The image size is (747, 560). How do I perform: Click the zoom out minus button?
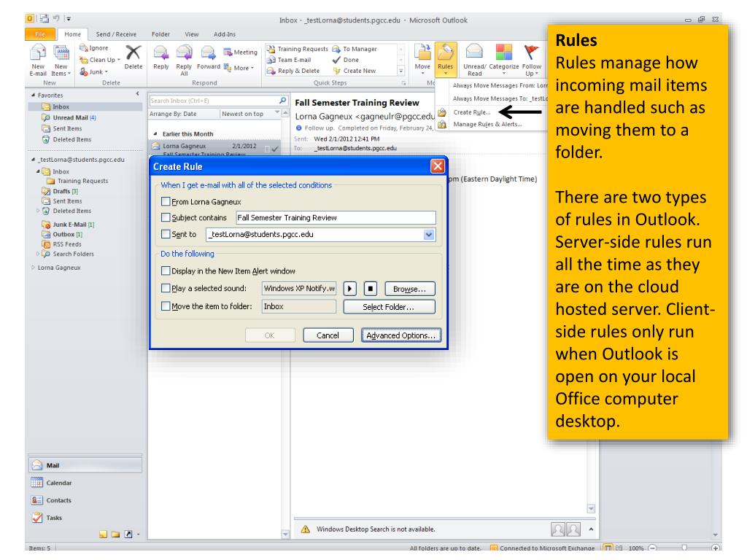[x=653, y=548]
